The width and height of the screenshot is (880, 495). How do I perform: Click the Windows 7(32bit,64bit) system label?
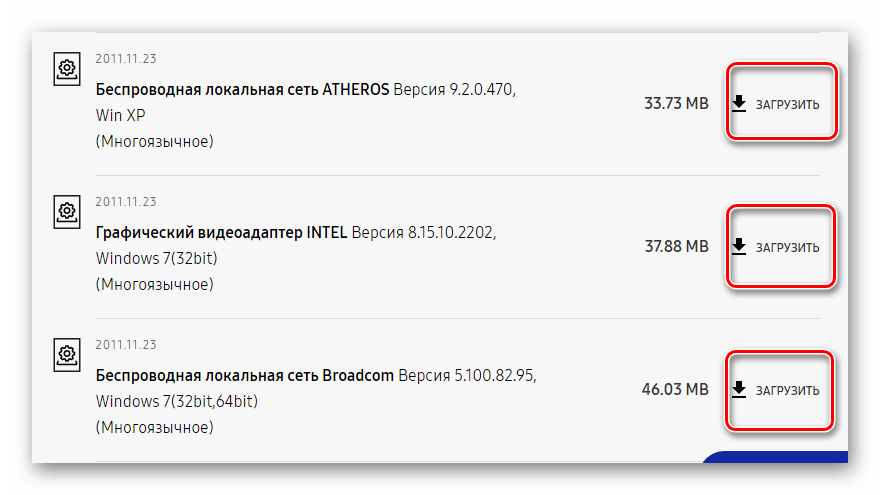[x=178, y=401]
